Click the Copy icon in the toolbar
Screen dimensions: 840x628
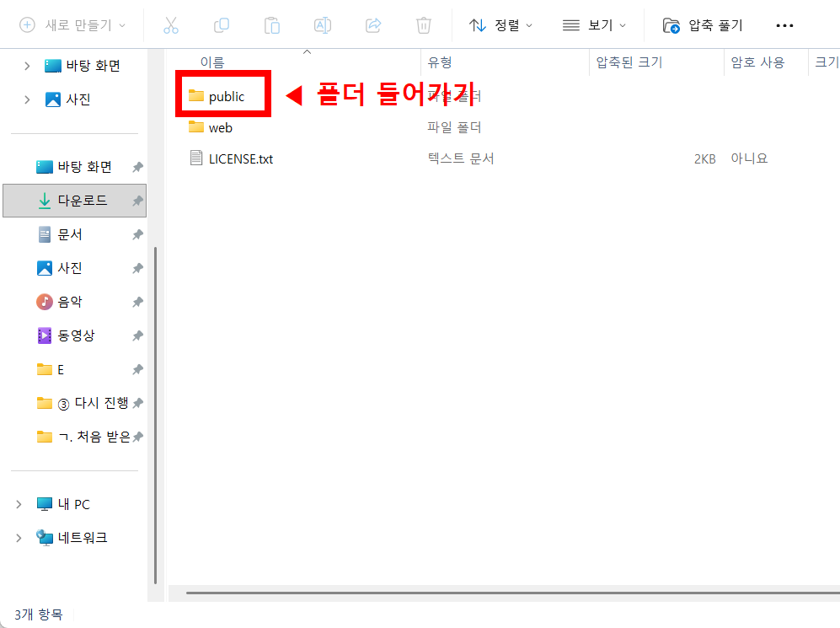click(222, 25)
